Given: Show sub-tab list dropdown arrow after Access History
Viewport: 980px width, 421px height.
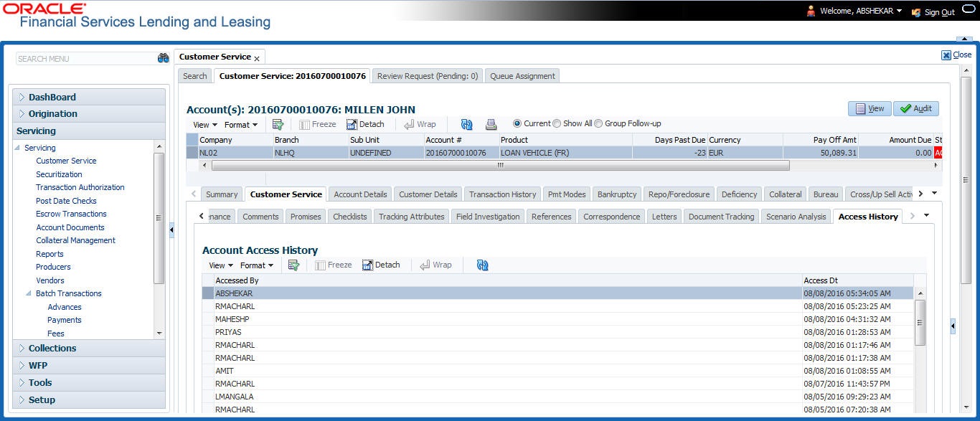Looking at the screenshot, I should 926,216.
